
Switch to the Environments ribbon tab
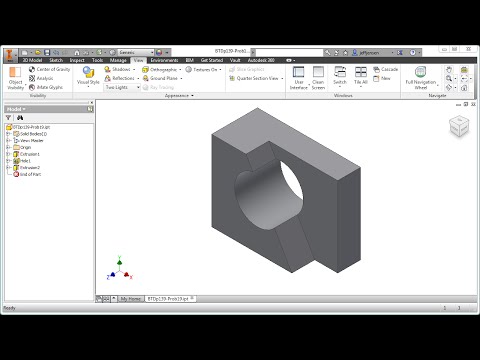pyautogui.click(x=164, y=60)
